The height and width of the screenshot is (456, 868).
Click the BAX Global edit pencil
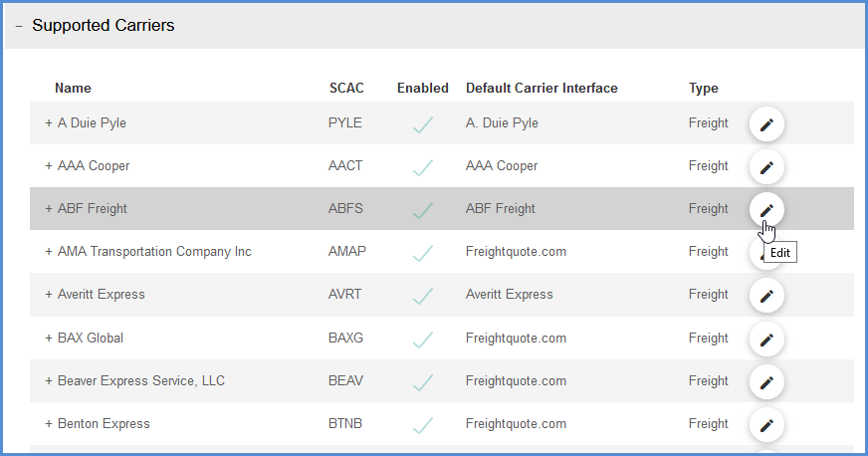766,340
